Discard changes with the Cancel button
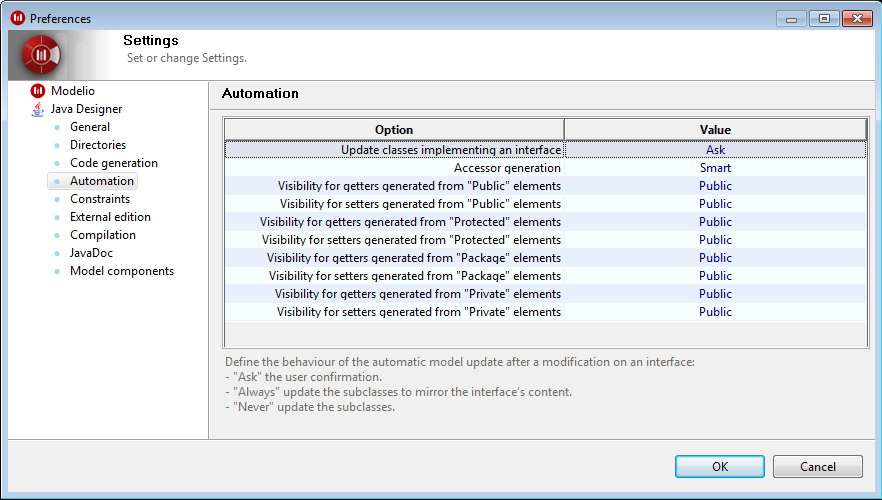This screenshot has width=882, height=500. [817, 466]
